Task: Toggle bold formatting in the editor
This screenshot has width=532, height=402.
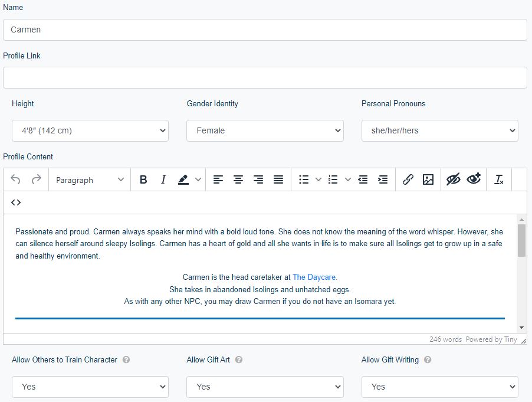Action: [x=143, y=180]
